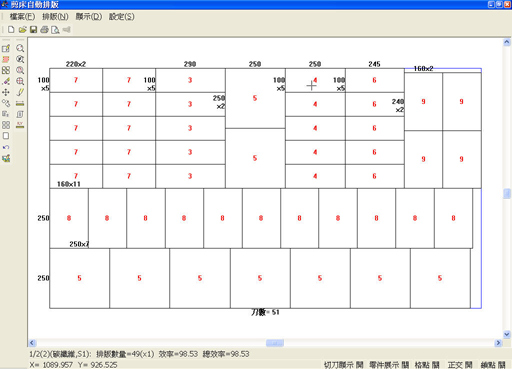
Task: Open print preview from the top toolbar
Action: [x=55, y=30]
